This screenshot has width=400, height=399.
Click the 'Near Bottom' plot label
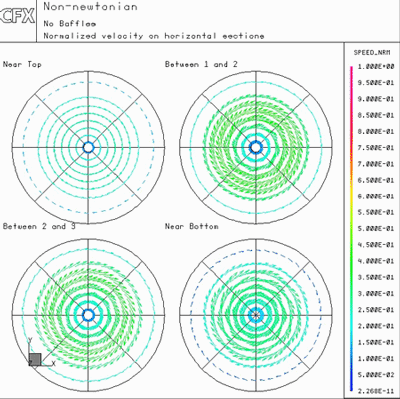coord(192,226)
